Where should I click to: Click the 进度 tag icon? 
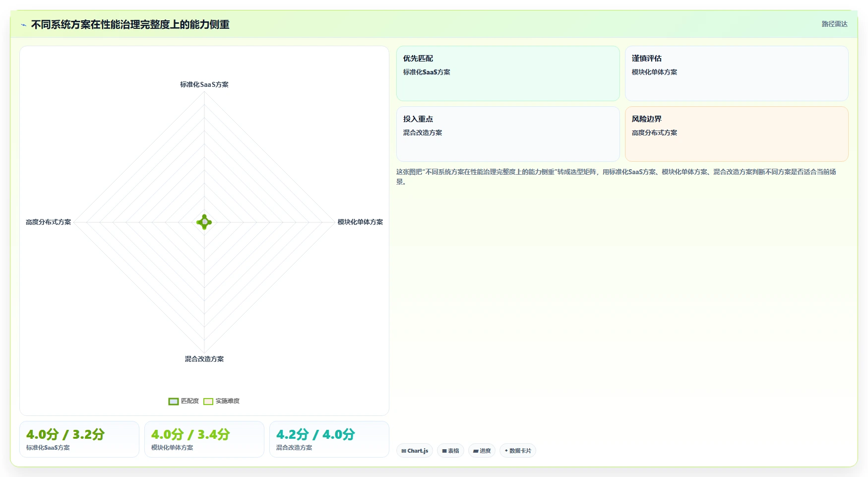476,451
